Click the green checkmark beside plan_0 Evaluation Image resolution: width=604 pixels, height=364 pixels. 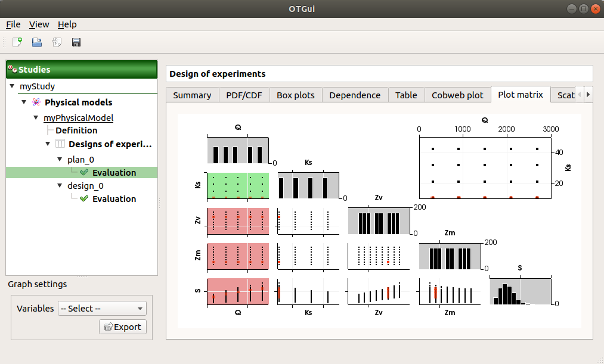point(83,172)
